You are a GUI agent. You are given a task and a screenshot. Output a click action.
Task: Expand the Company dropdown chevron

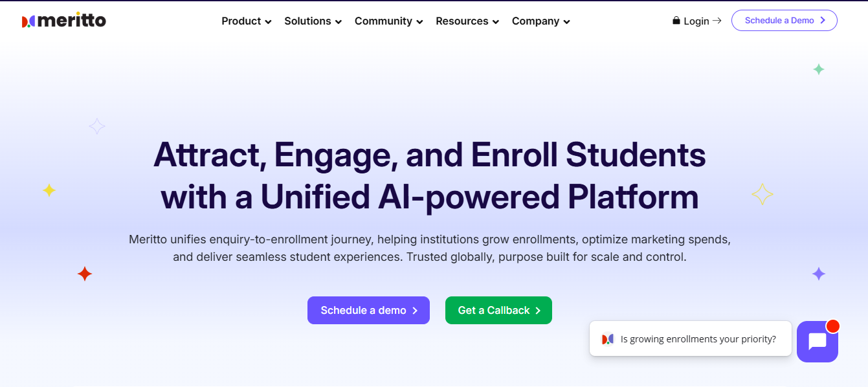click(x=566, y=22)
